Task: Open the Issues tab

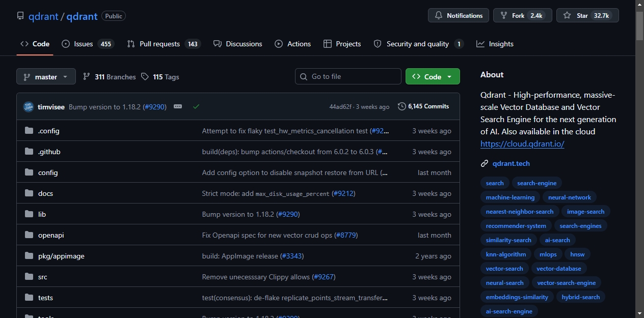Action: point(87,44)
